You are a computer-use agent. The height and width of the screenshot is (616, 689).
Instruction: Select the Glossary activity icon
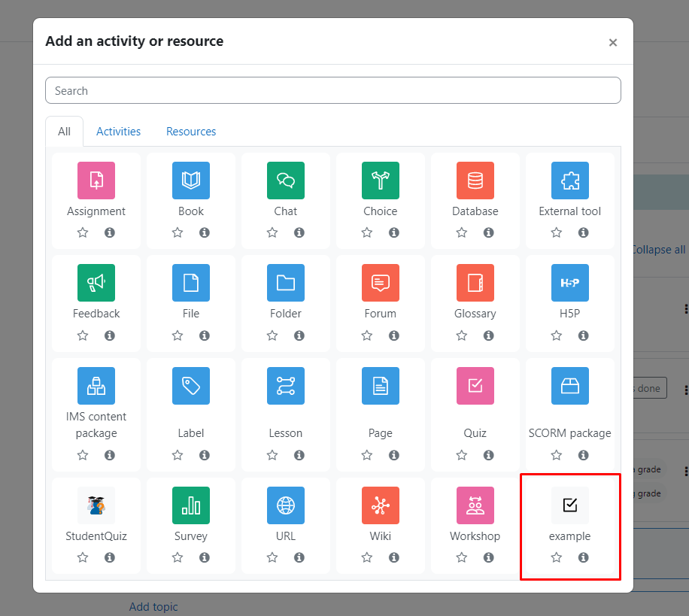point(475,283)
